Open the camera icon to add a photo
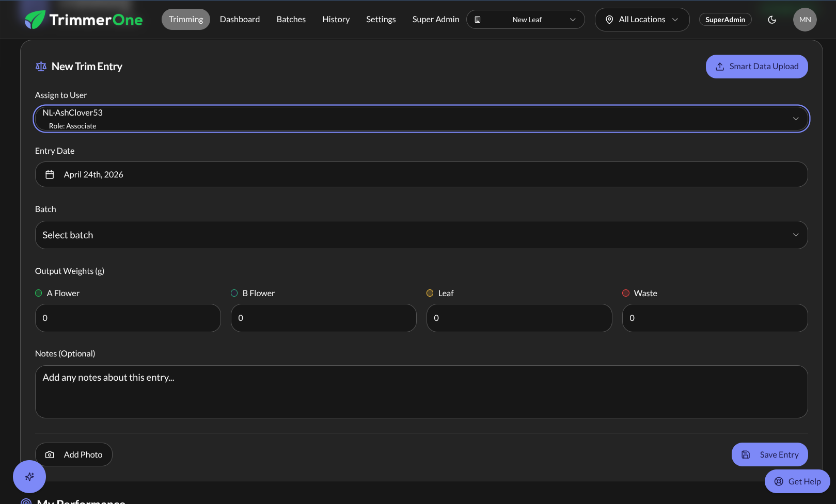The width and height of the screenshot is (836, 504). click(x=50, y=454)
